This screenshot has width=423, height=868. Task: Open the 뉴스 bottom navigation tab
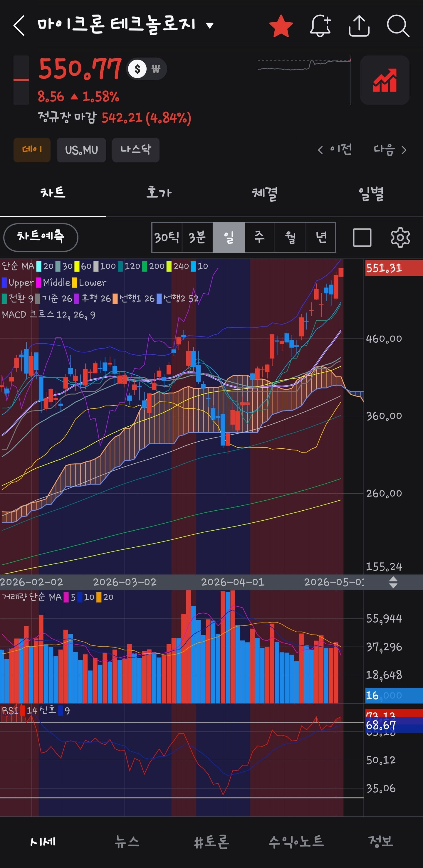pos(127,842)
